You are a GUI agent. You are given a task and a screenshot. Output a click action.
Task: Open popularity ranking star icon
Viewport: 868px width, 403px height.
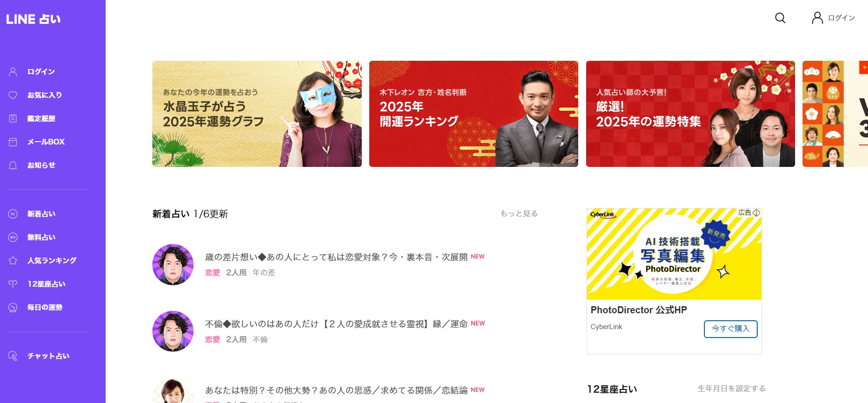click(x=13, y=261)
